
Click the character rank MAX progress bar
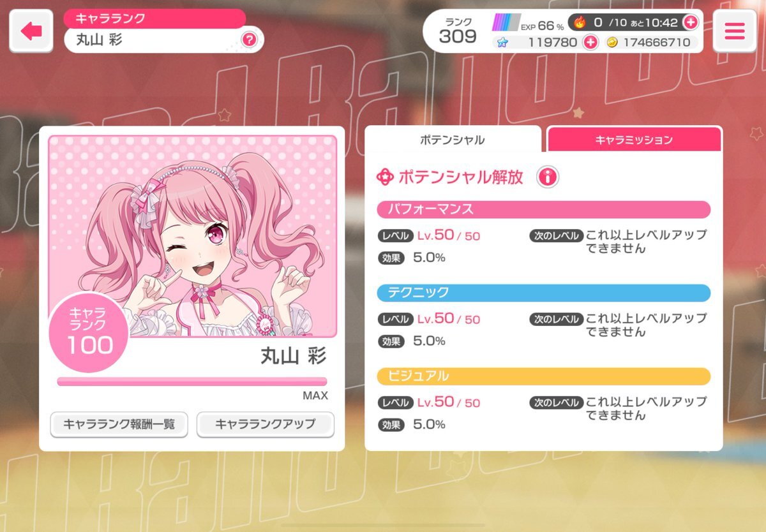point(192,381)
